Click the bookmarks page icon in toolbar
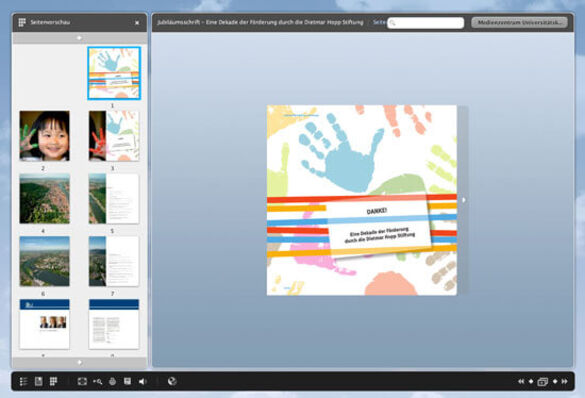 pos(38,381)
